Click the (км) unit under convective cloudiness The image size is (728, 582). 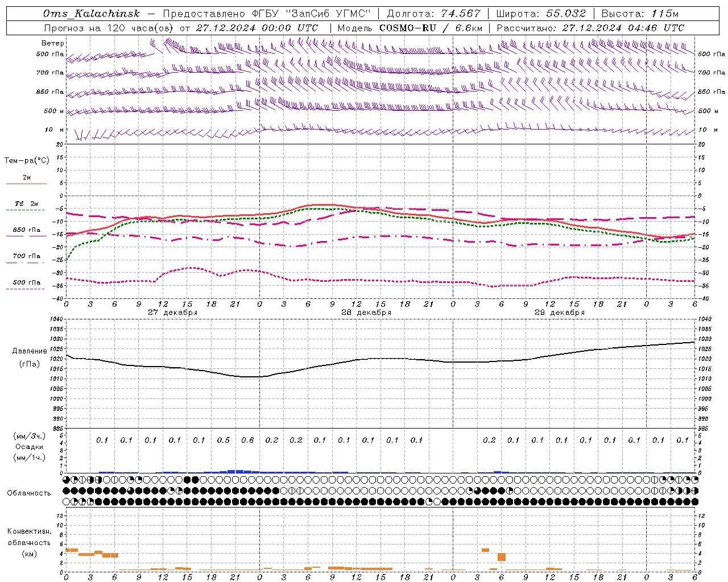pos(29,554)
